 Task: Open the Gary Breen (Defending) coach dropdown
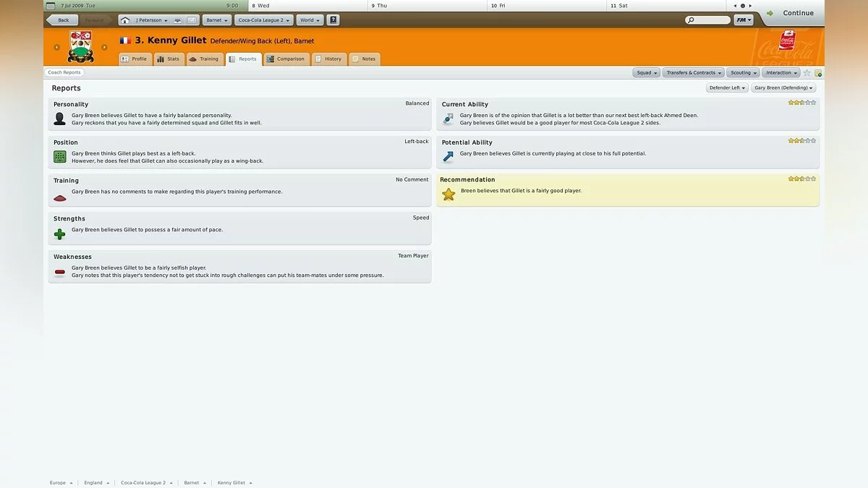783,87
